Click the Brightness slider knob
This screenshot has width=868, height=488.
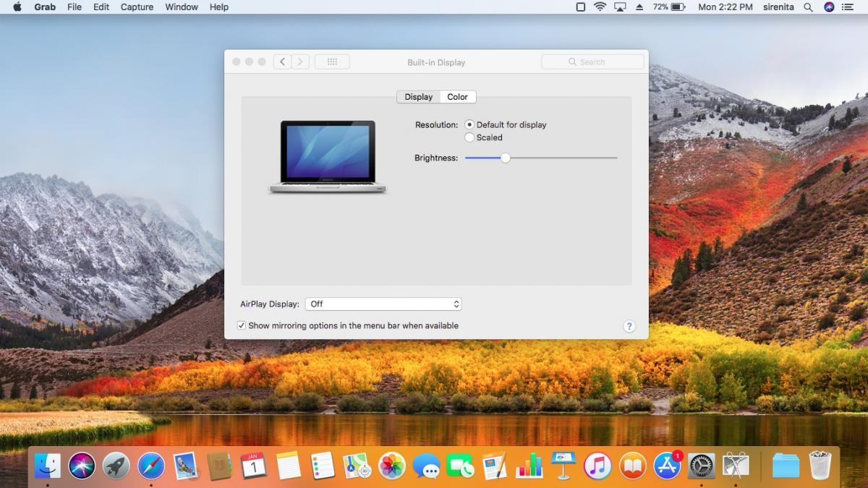click(506, 158)
